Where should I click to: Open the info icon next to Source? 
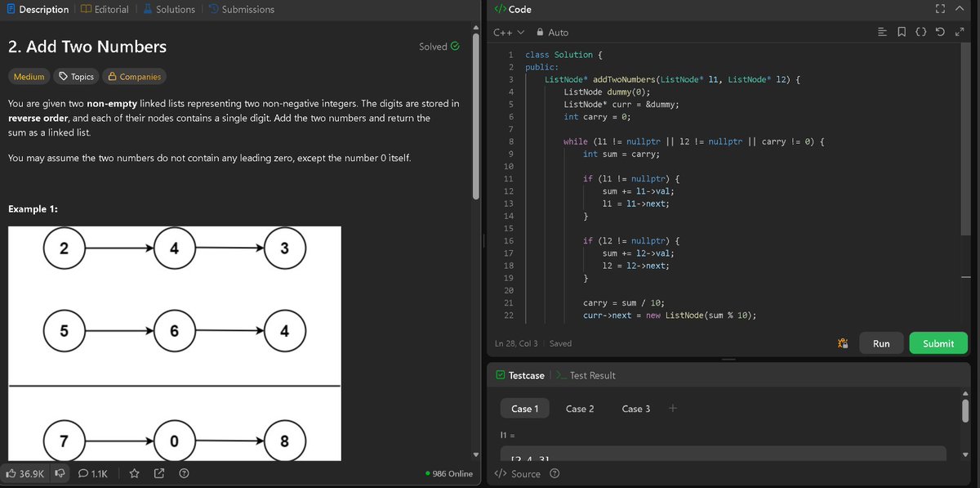pyautogui.click(x=555, y=473)
